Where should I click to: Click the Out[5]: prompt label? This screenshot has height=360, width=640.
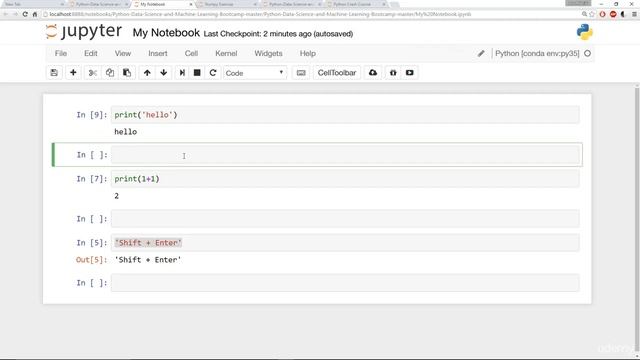click(x=91, y=260)
